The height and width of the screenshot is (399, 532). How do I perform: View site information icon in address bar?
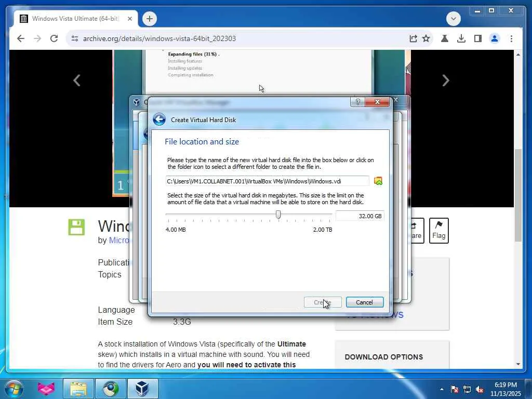click(75, 38)
